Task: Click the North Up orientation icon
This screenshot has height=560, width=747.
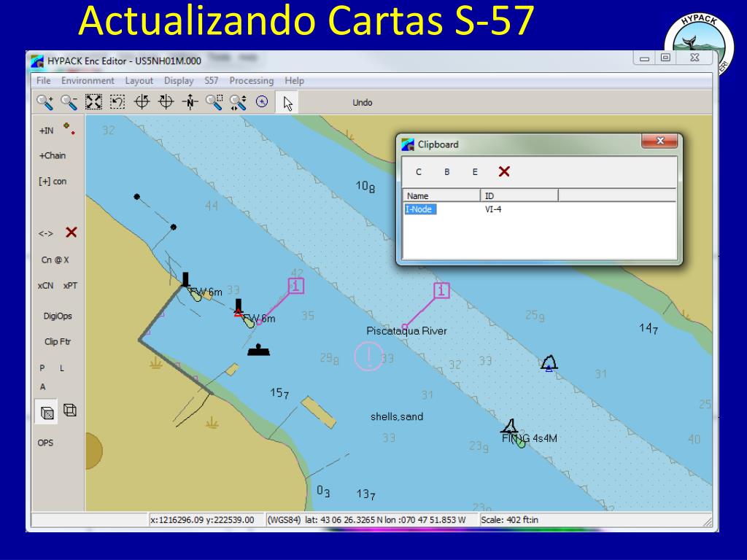Action: tap(190, 102)
